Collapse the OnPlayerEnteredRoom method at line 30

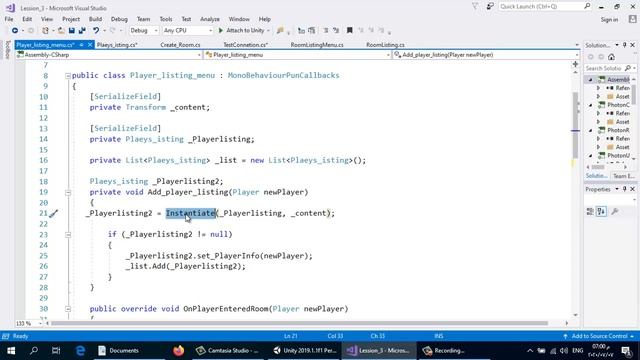[68, 309]
